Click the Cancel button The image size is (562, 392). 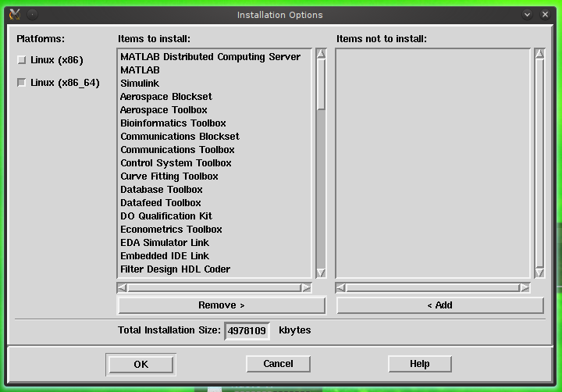point(278,364)
